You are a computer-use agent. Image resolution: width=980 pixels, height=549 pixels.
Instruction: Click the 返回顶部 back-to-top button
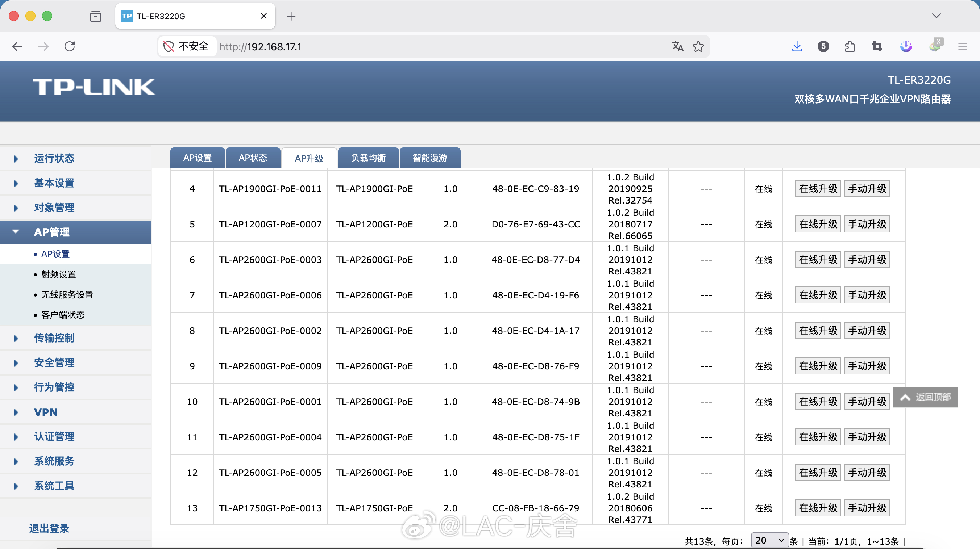point(925,397)
